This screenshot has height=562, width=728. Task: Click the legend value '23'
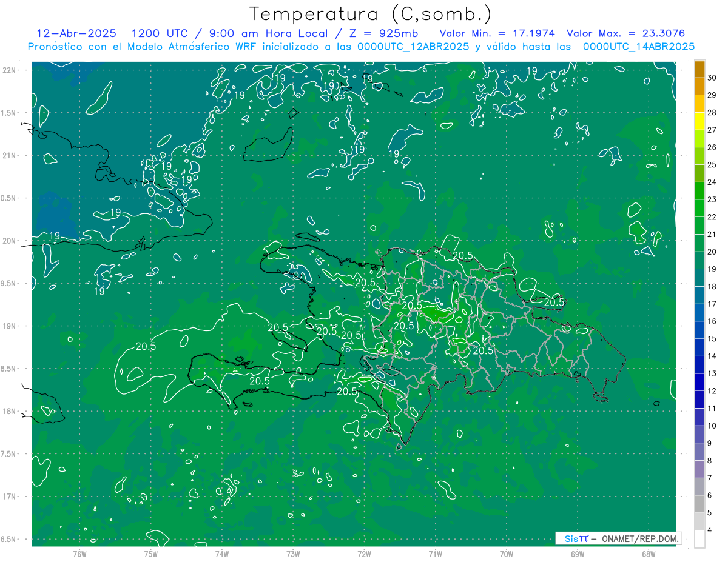point(712,199)
